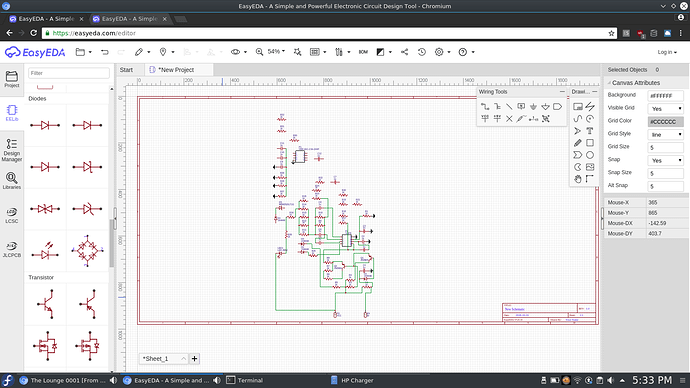690x388 pixels.
Task: Open the Libraries sidebar panel
Action: 12,181
